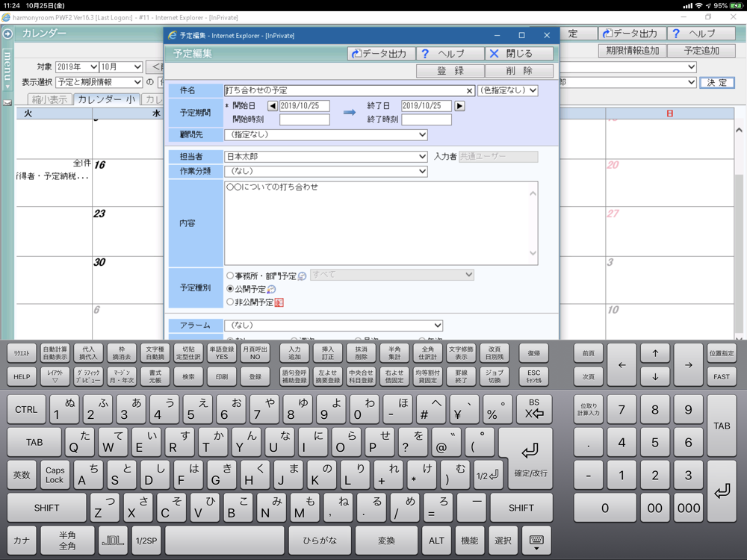Open ヘルプ in the 予定編集 dialog

point(450,53)
